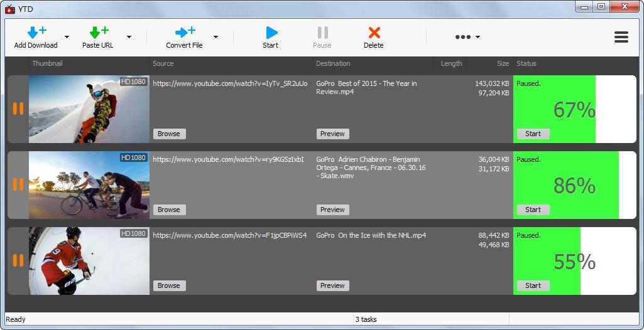Preview On the Ice with the NHL video
The width and height of the screenshot is (644, 330).
tap(332, 285)
